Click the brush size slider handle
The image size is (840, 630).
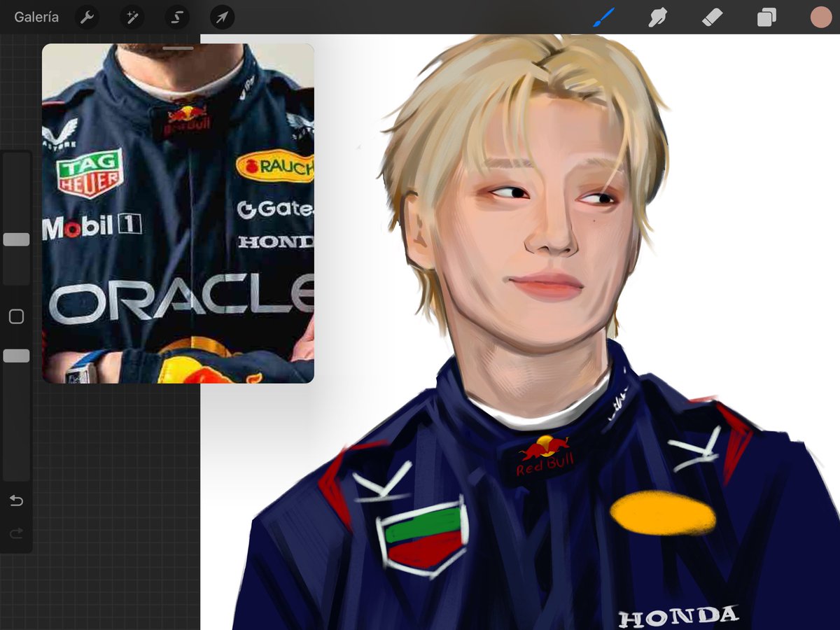click(16, 239)
